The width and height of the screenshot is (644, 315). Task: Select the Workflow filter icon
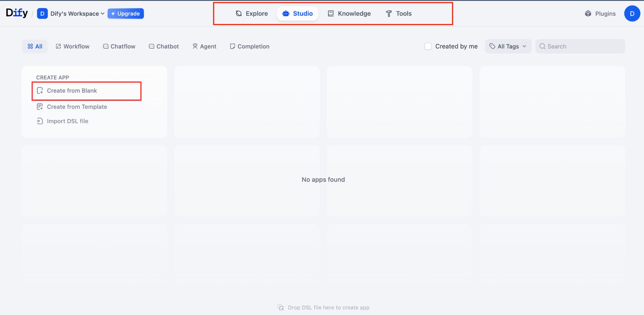pos(58,46)
